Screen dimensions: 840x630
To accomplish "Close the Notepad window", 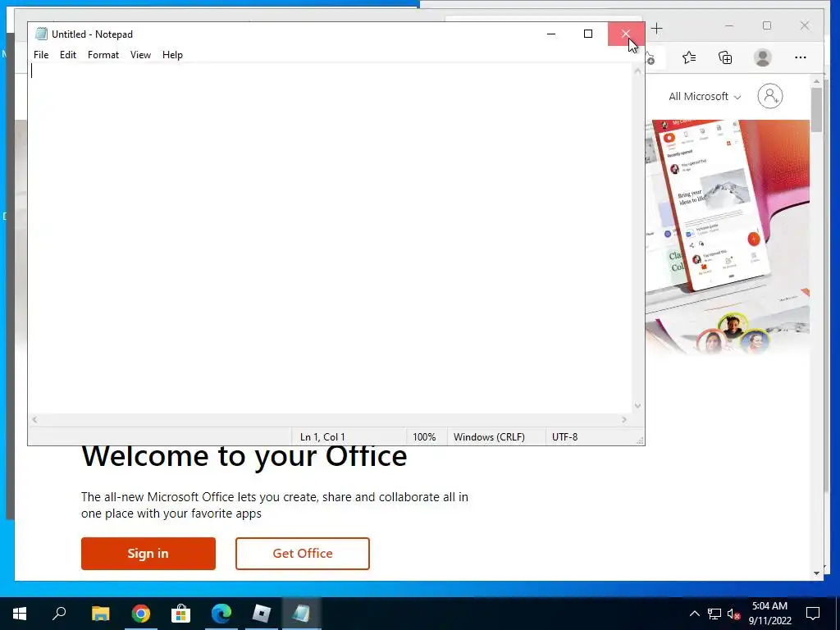I will tap(626, 34).
